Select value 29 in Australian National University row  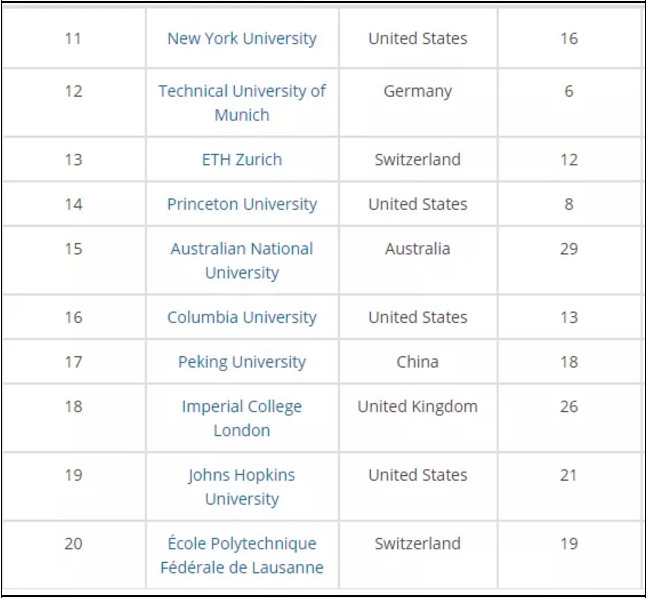tap(569, 249)
